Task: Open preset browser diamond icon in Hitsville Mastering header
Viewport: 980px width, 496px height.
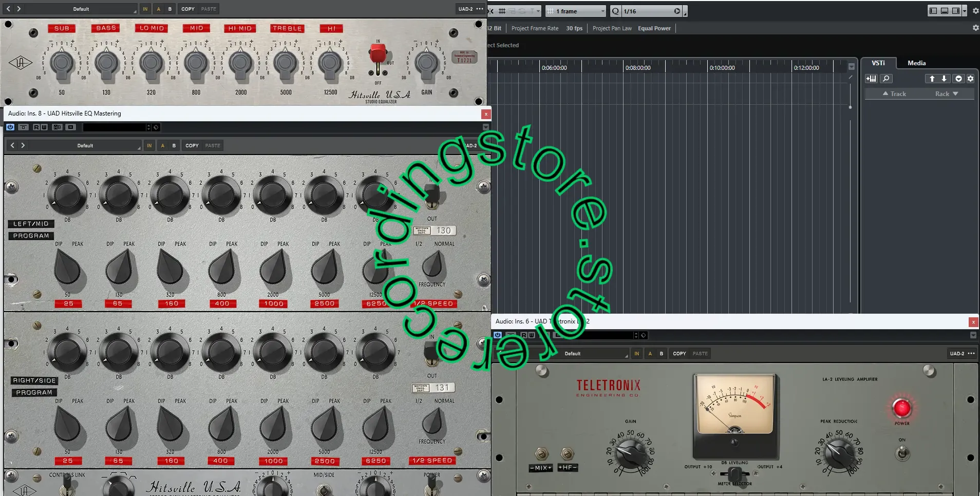Action: [156, 127]
